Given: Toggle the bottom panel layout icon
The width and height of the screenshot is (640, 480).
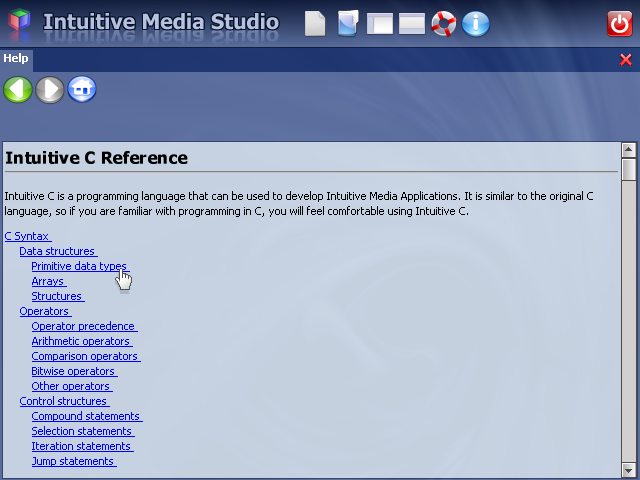Looking at the screenshot, I should pyautogui.click(x=411, y=24).
